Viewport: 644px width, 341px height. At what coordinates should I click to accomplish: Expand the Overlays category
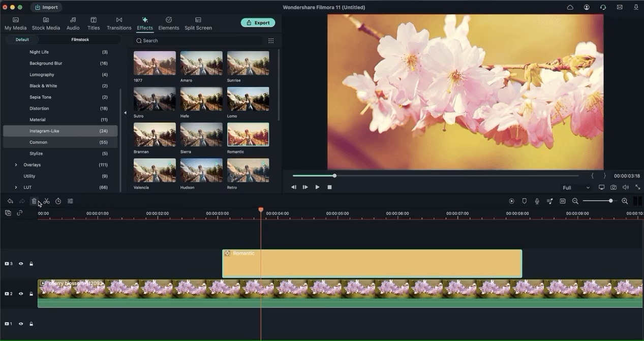click(16, 165)
